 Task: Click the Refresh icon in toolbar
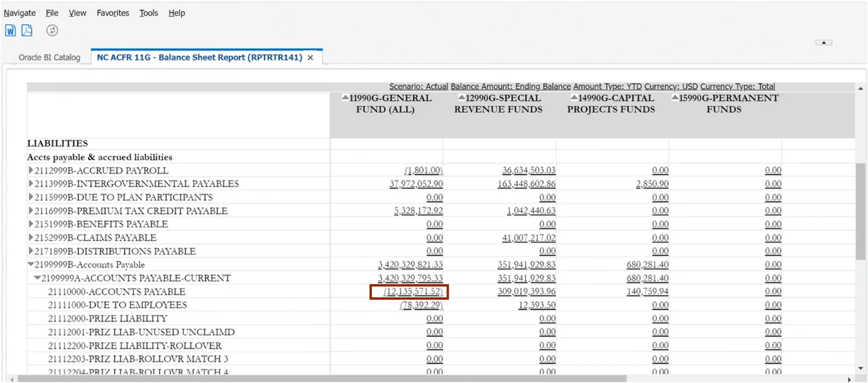pyautogui.click(x=52, y=31)
